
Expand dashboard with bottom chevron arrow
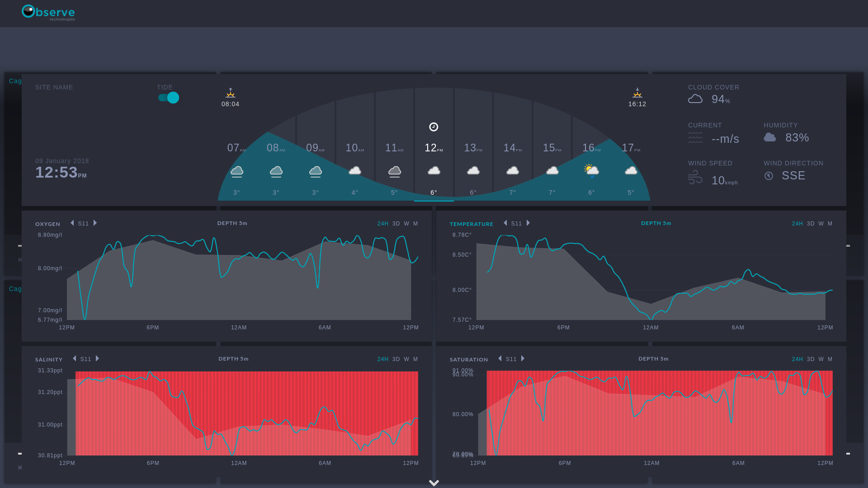coord(434,483)
